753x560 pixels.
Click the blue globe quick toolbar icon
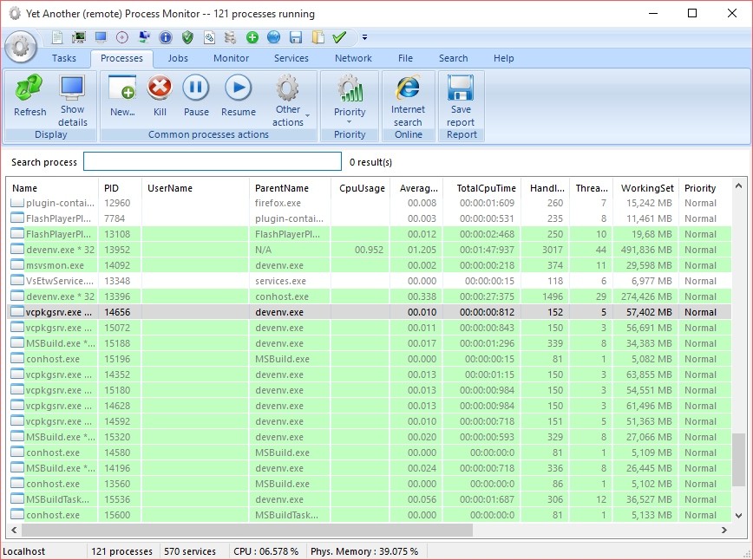[274, 37]
